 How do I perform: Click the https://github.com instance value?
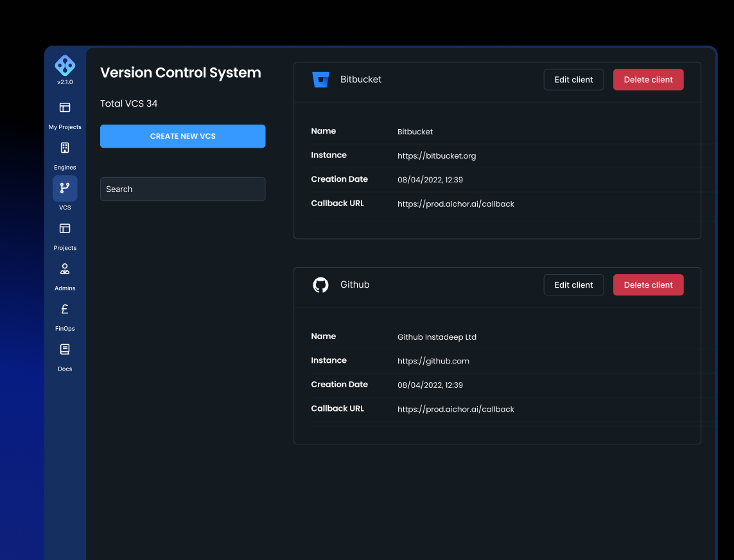433,361
